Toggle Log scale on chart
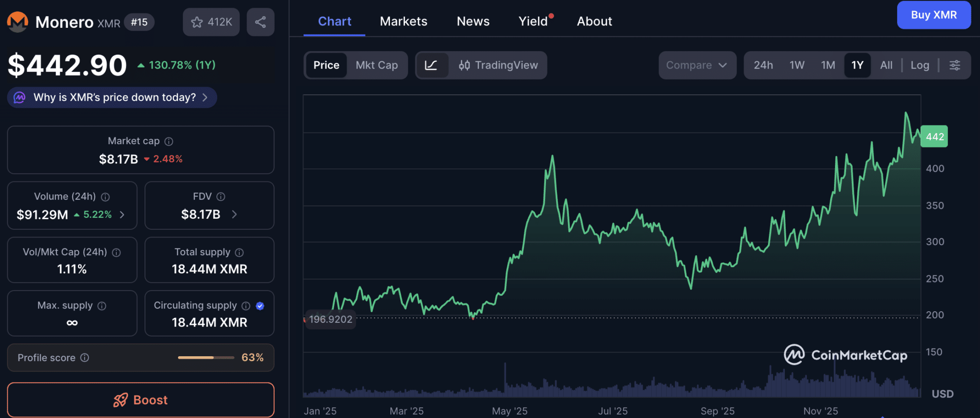The image size is (980, 418). tap(920, 65)
